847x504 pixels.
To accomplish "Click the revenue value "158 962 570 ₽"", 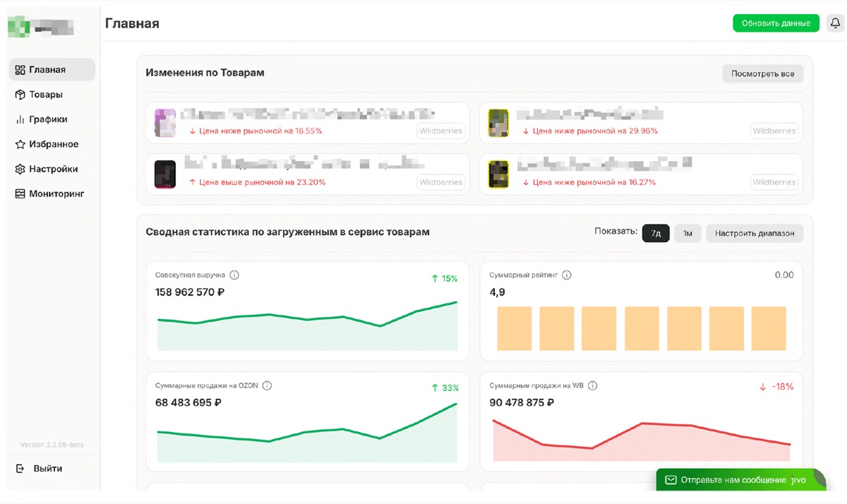I will pos(190,292).
